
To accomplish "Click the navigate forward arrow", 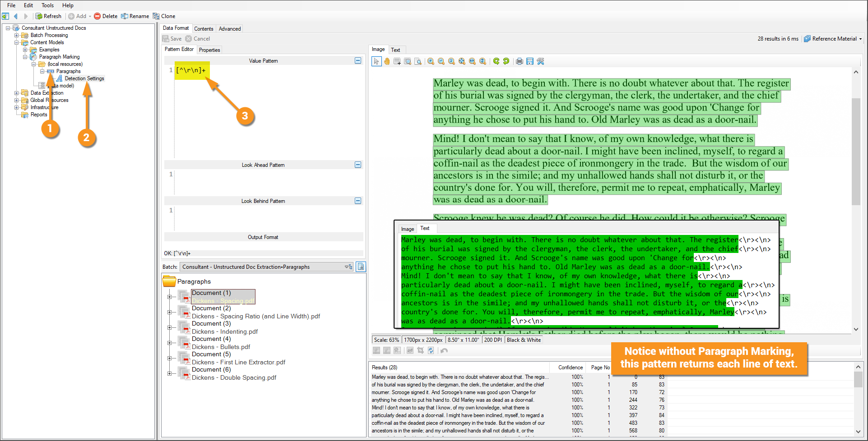I will point(26,16).
